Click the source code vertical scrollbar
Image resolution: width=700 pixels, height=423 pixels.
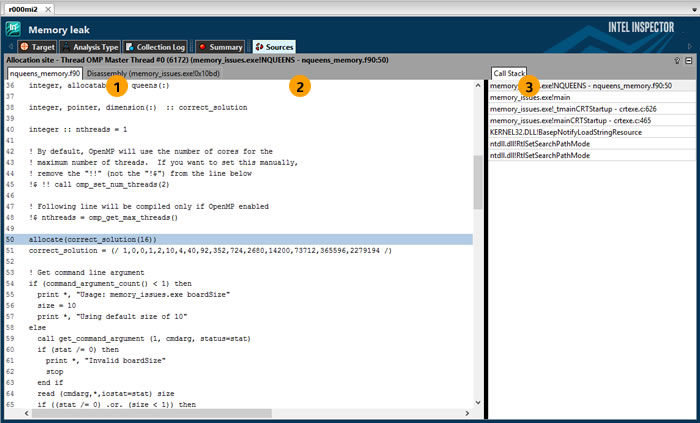[x=478, y=180]
